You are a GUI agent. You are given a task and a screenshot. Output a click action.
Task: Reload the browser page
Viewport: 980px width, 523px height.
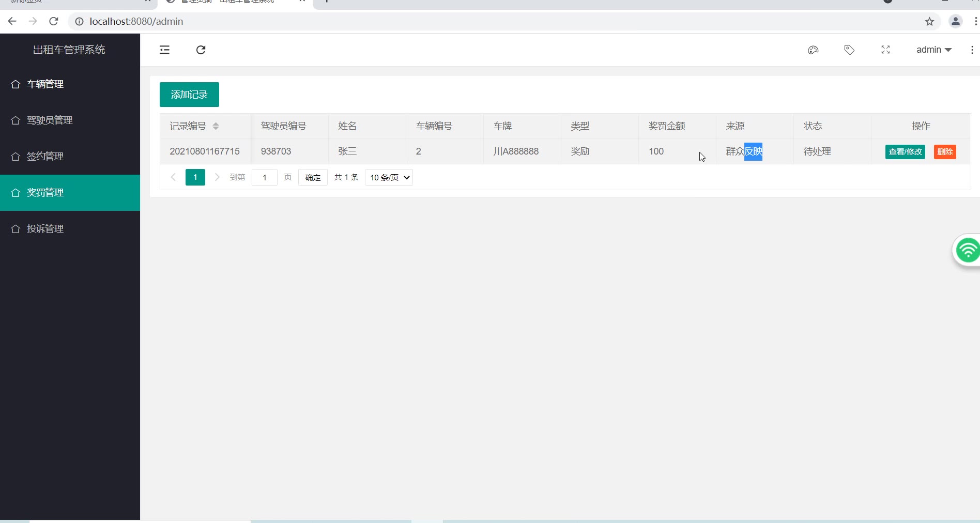click(53, 21)
